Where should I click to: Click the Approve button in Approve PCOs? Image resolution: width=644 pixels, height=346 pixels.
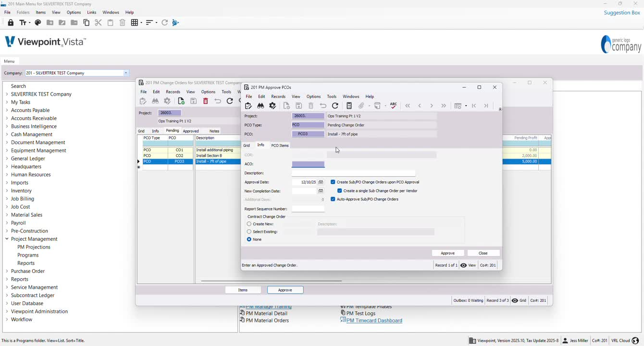click(448, 253)
